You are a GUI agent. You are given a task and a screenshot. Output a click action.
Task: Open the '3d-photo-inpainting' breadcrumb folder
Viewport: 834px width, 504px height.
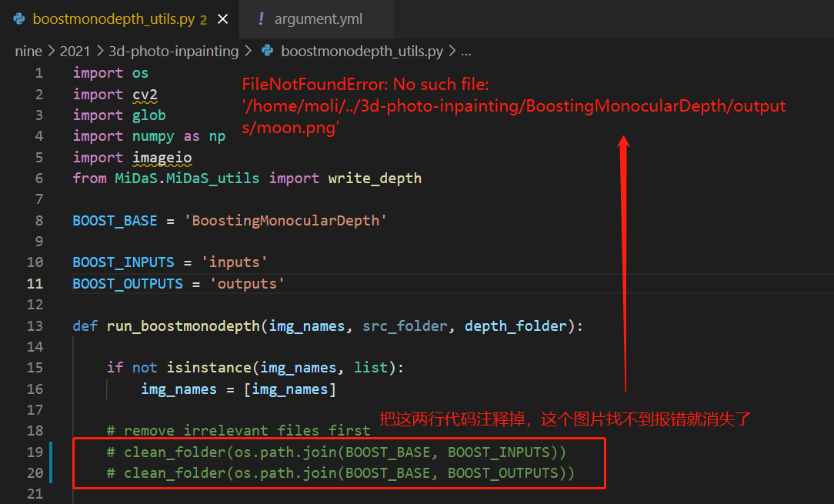point(173,51)
